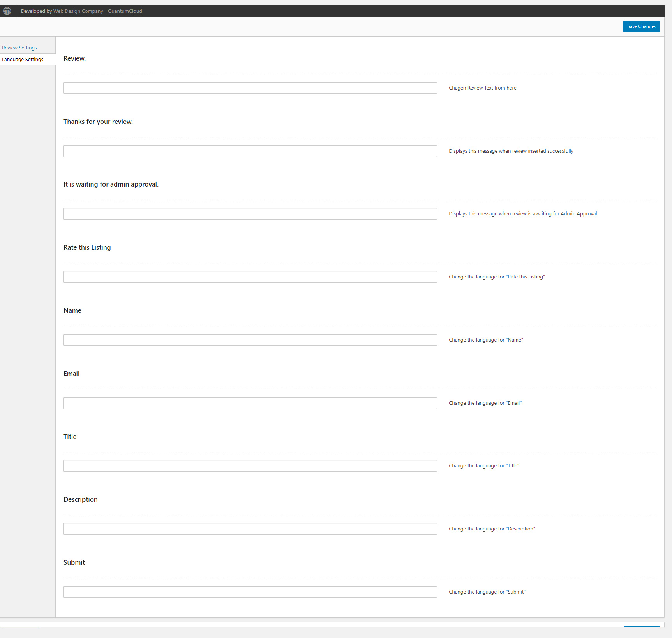Click 'Change the language for "Submit"' text
This screenshot has width=672, height=638.
487,592
